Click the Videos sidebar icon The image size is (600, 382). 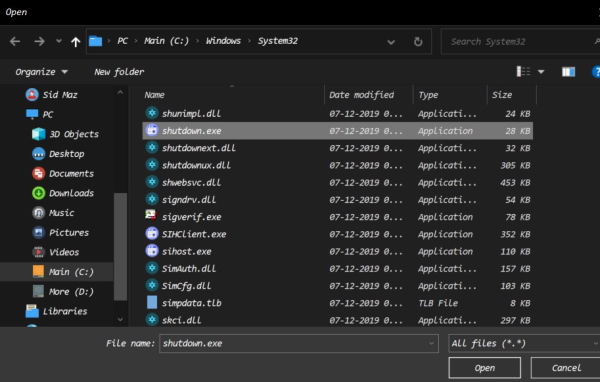(39, 252)
